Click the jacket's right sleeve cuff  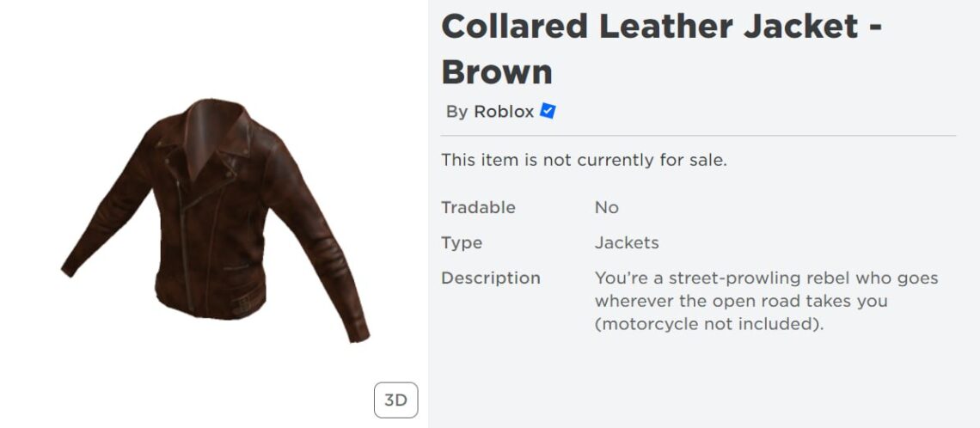[358, 330]
